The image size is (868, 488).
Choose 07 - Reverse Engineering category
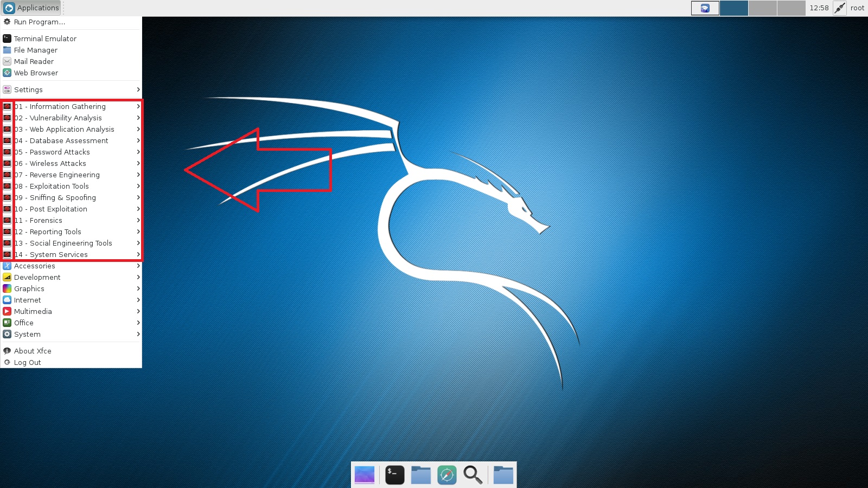[x=71, y=175]
